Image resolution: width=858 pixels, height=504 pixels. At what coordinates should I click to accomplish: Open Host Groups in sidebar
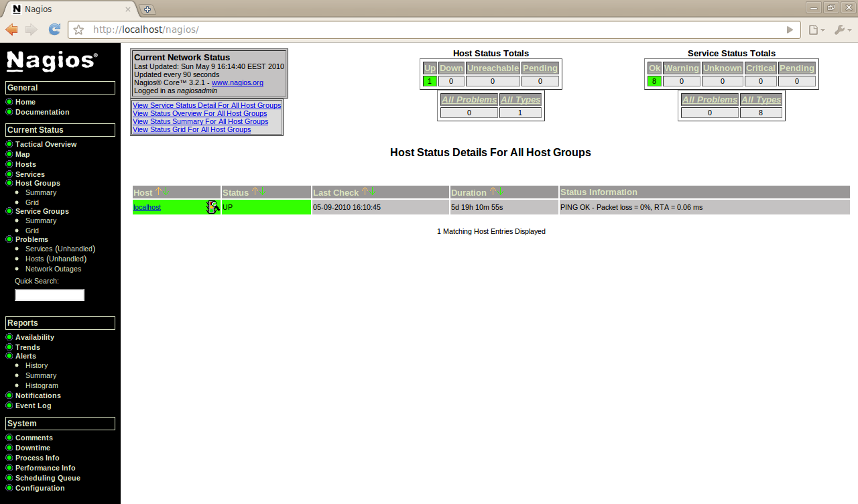pyautogui.click(x=38, y=183)
